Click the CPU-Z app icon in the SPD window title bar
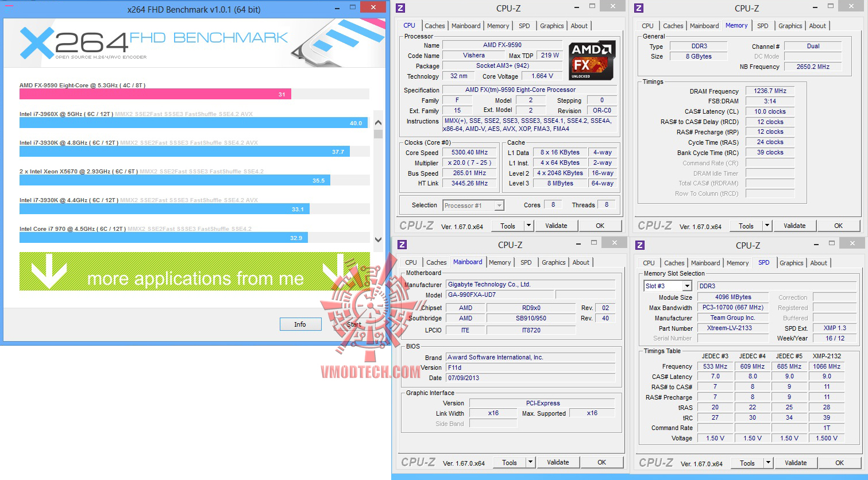 640,245
